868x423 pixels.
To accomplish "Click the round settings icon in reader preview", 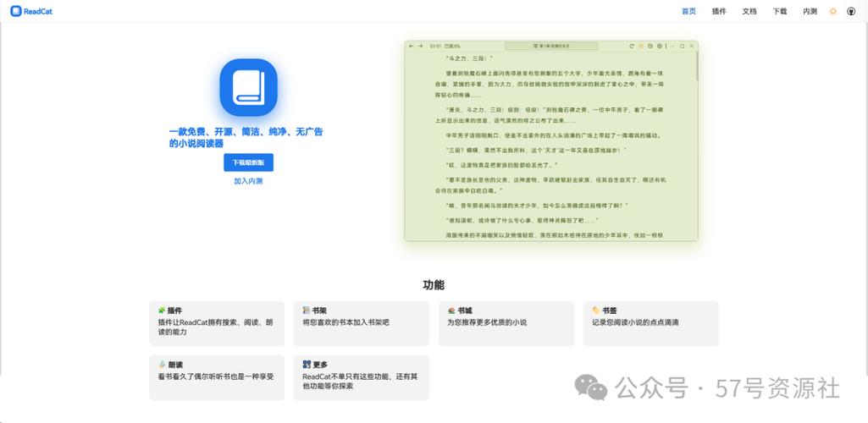I will 660,46.
